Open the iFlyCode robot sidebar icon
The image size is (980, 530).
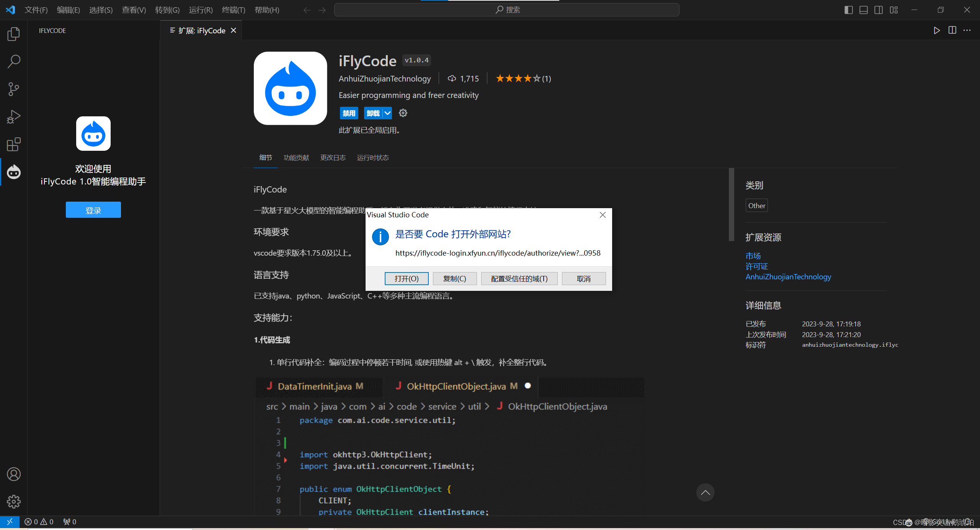[14, 172]
